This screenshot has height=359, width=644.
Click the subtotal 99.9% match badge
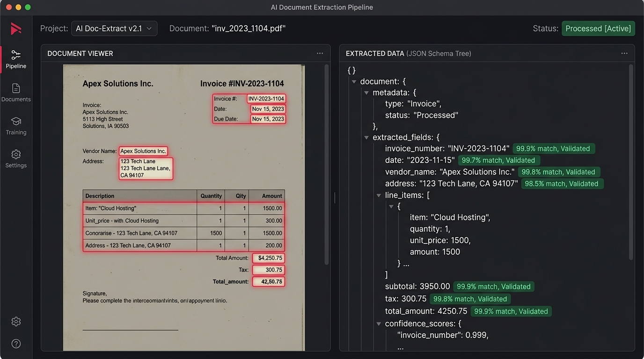[494, 287]
